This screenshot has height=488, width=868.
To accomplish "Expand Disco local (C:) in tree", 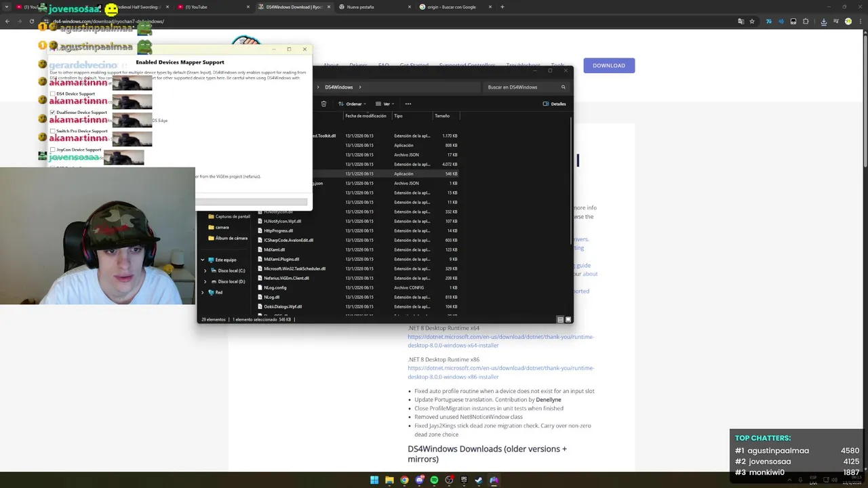I will click(x=205, y=270).
